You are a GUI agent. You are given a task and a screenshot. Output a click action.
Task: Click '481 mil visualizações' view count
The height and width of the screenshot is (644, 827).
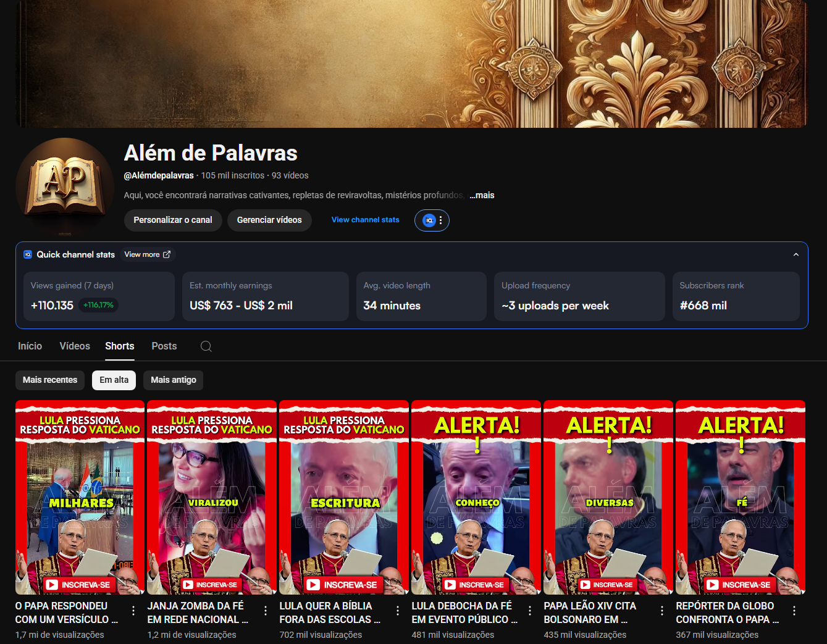pyautogui.click(x=453, y=635)
